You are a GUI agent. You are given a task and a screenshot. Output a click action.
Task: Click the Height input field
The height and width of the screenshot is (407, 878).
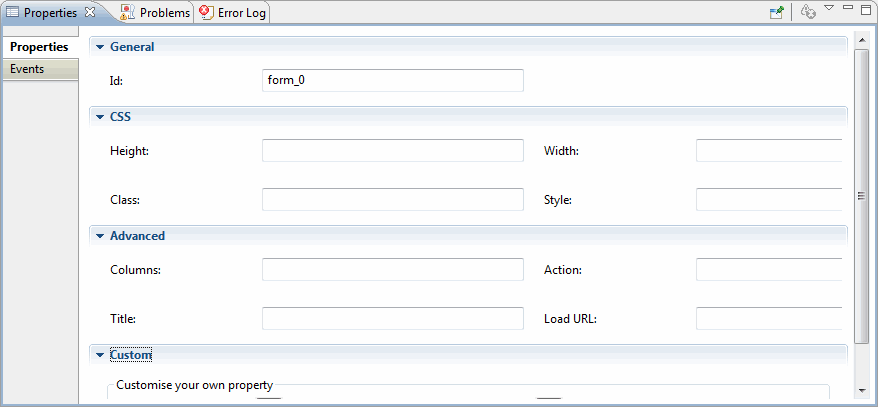pos(393,151)
